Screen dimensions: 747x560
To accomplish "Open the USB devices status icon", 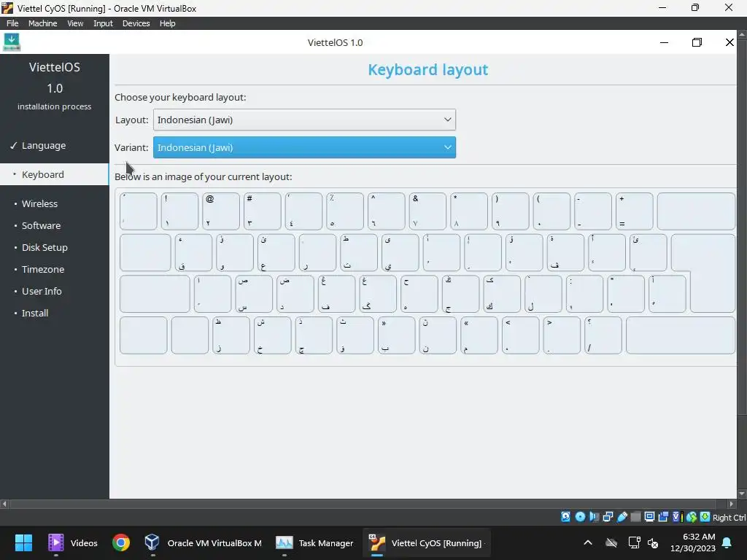I will coord(622,517).
